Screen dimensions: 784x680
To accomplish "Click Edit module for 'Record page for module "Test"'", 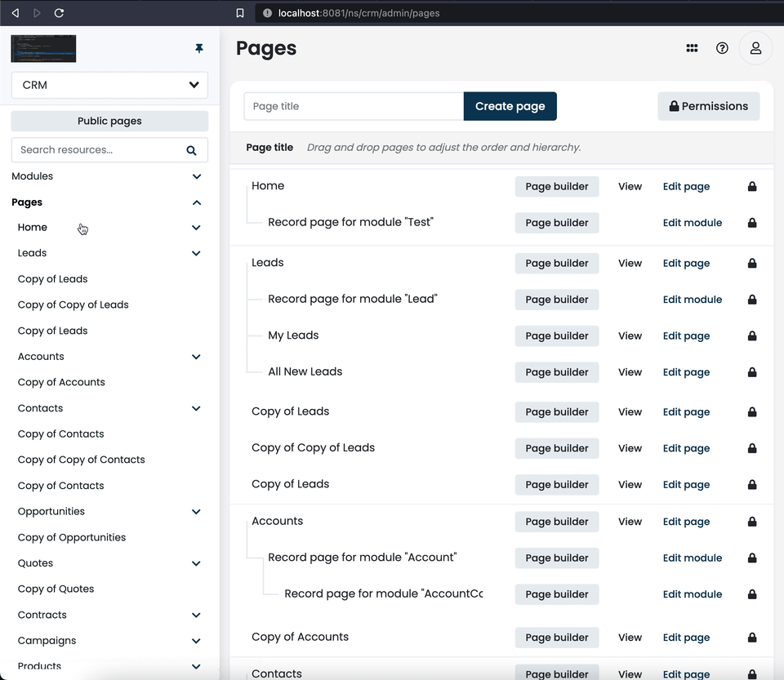I will click(693, 223).
